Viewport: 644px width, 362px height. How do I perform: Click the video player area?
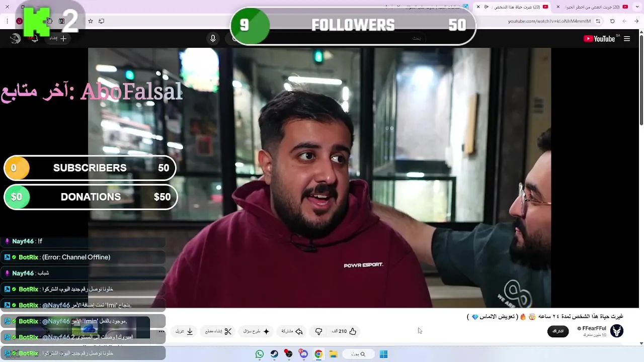tap(319, 177)
